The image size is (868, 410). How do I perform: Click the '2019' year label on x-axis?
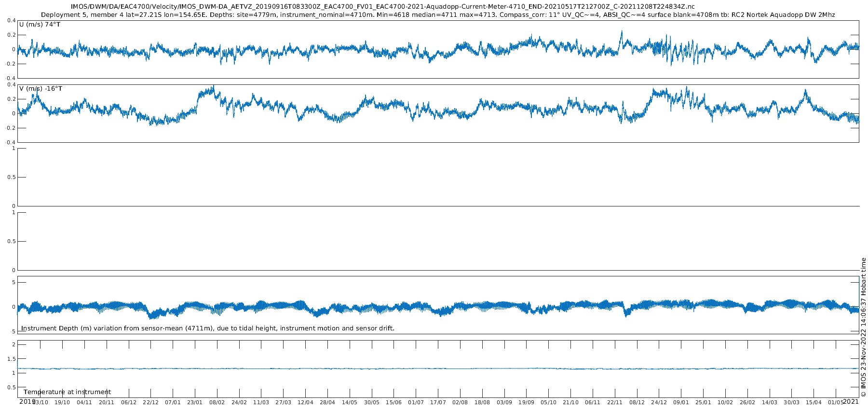click(x=27, y=401)
